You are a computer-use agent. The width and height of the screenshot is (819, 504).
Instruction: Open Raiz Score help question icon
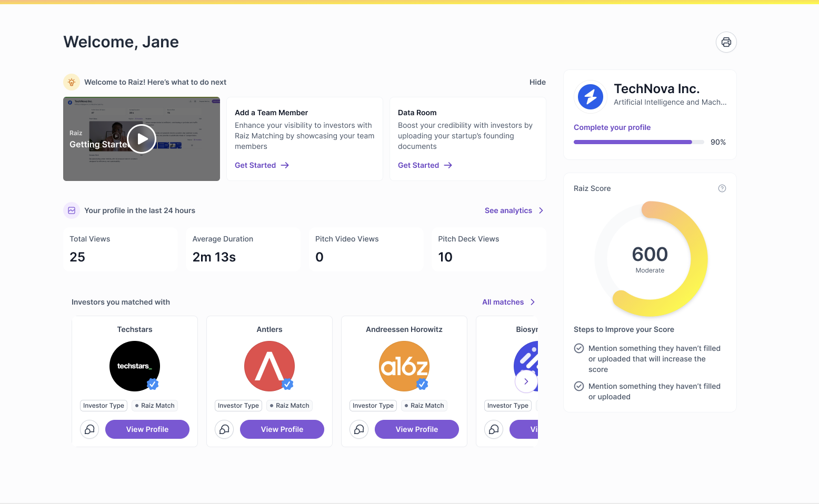point(722,188)
